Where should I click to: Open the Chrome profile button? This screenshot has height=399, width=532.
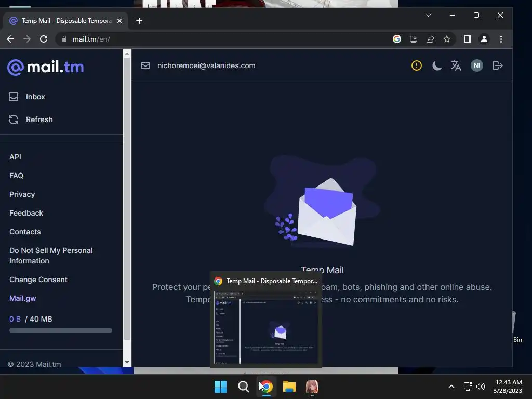pyautogui.click(x=484, y=39)
